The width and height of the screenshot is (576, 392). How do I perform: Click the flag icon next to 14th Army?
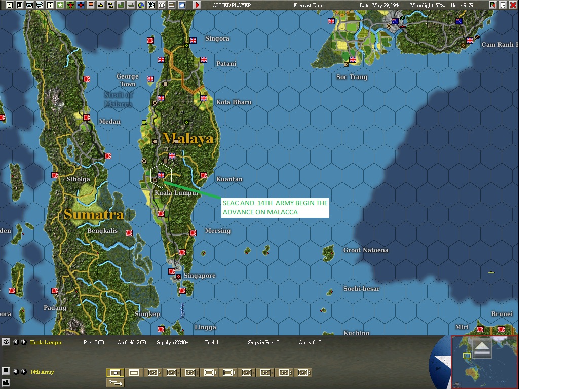(x=6, y=371)
